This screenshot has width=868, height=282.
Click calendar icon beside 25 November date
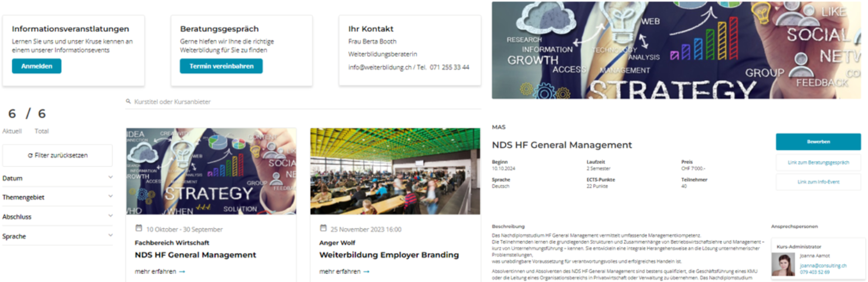pos(324,229)
